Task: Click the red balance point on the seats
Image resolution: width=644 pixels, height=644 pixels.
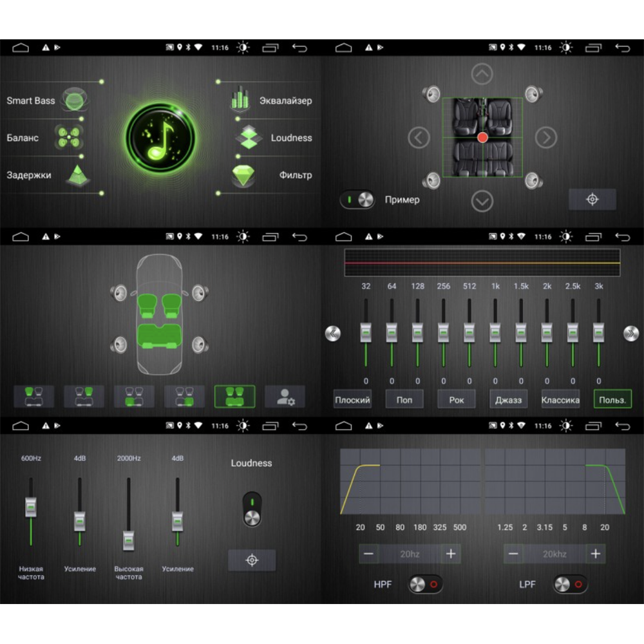Action: click(x=482, y=138)
